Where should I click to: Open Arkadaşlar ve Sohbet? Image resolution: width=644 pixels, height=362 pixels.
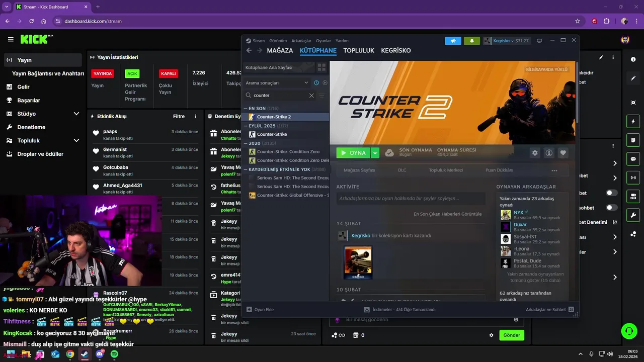tap(550, 310)
